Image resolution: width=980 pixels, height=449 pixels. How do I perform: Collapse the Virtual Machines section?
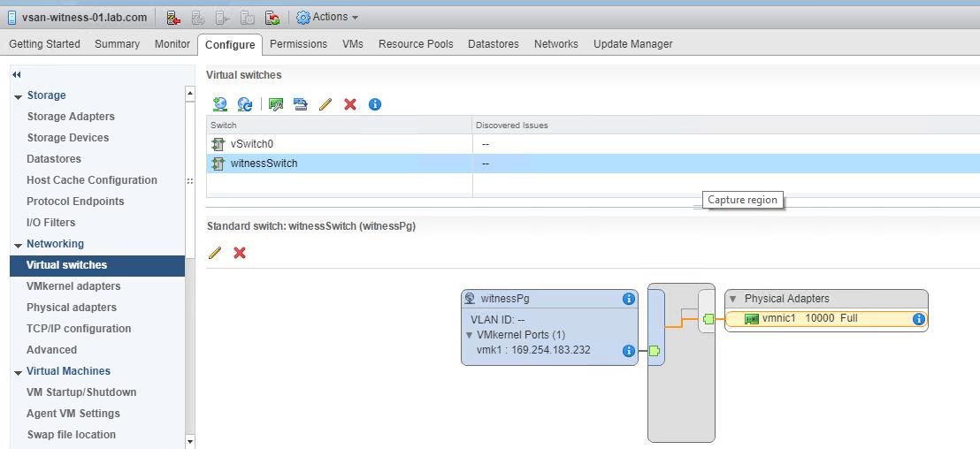pyautogui.click(x=18, y=373)
